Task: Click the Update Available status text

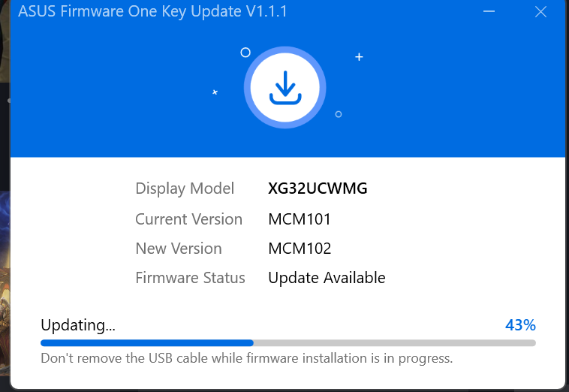Action: click(327, 278)
